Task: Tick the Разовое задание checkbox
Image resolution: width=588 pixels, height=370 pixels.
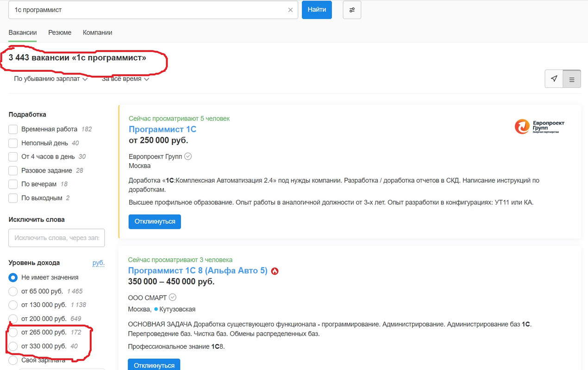Action: tap(13, 170)
